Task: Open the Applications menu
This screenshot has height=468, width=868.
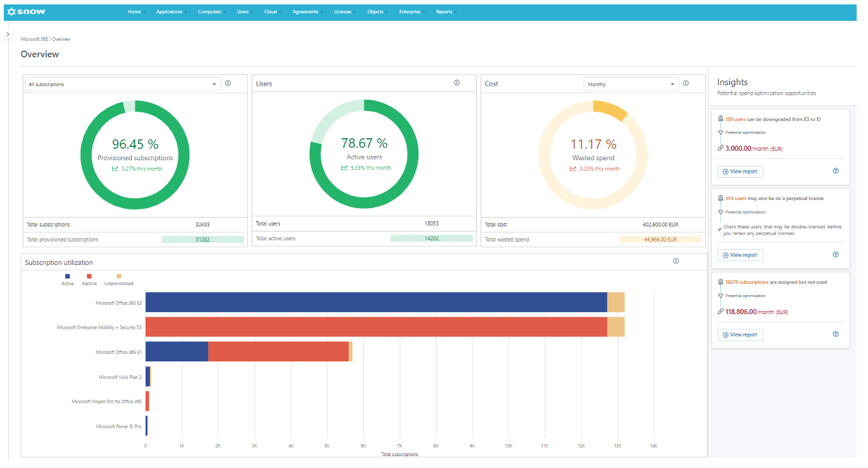Action: click(x=172, y=12)
